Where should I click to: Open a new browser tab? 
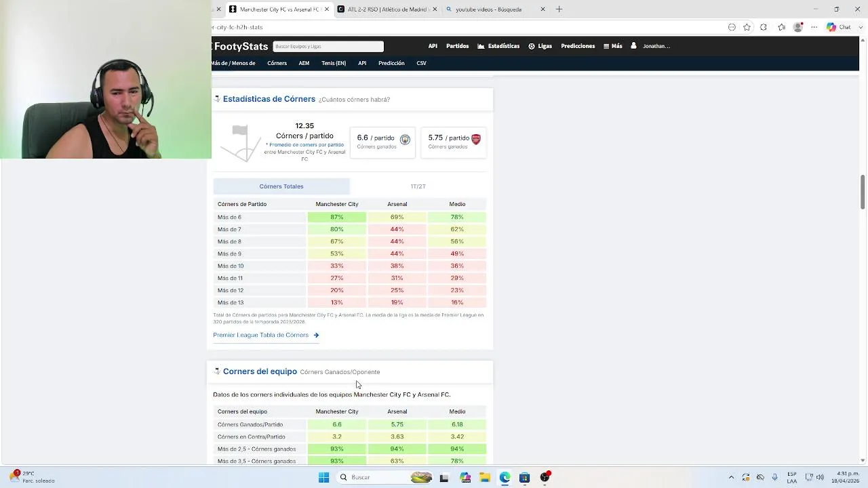click(x=559, y=9)
